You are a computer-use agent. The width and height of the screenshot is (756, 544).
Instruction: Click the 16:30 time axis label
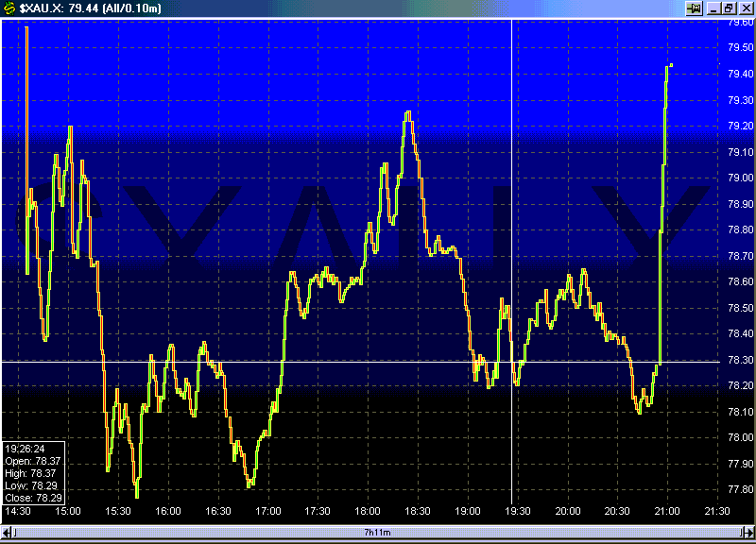218,511
